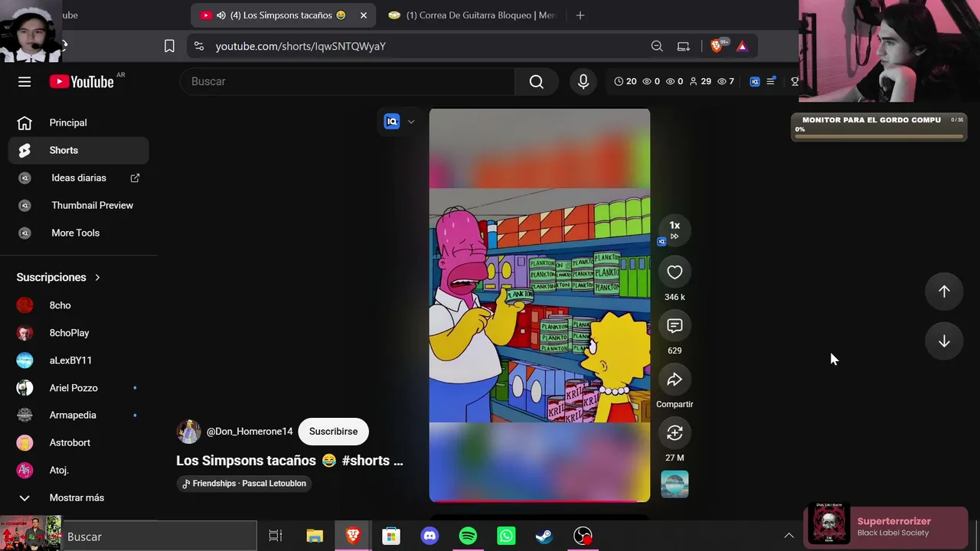Change playback speed with 1x button
This screenshot has height=551, width=980.
tap(675, 230)
